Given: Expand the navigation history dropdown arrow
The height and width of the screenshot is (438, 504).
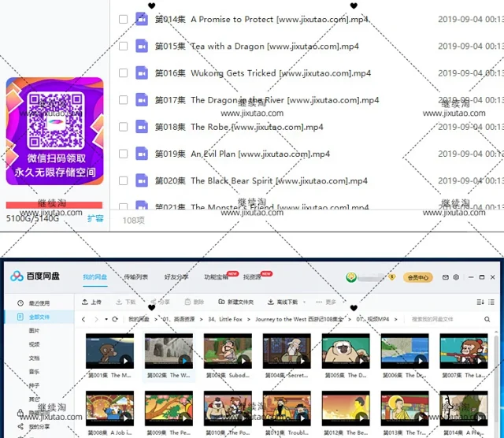Looking at the screenshot, I should [106, 319].
